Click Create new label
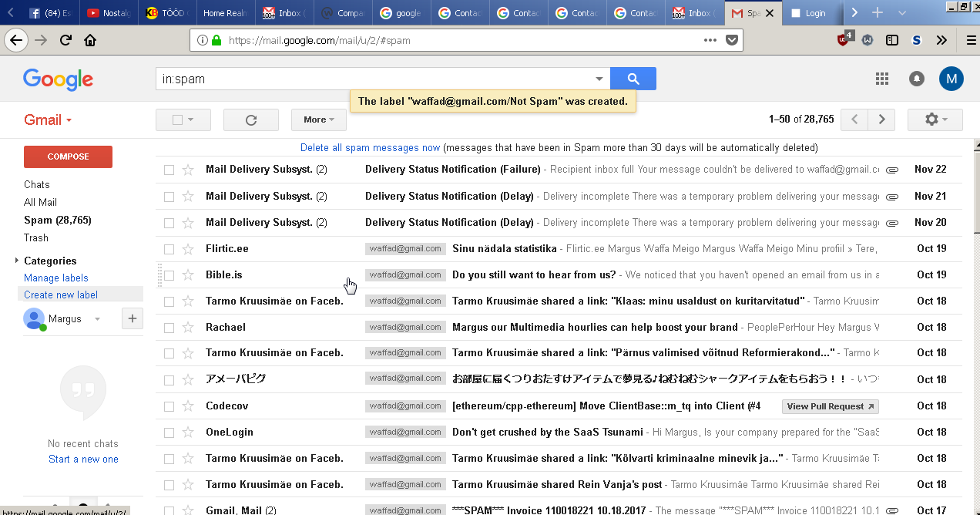Screen dimensions: 980x515 point(61,295)
